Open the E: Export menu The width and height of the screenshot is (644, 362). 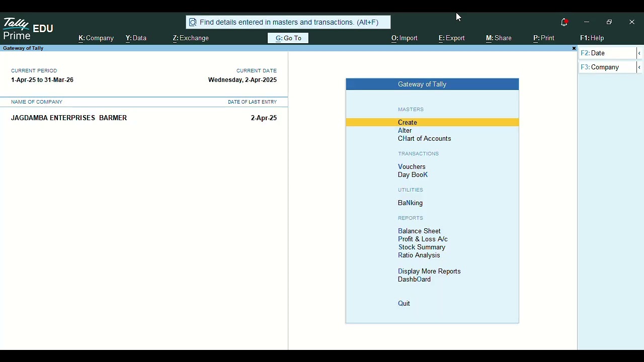tap(452, 38)
